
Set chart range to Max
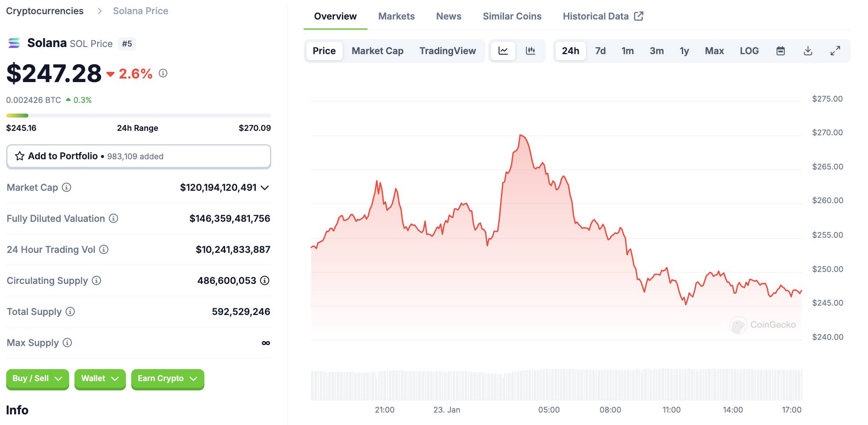pyautogui.click(x=715, y=51)
